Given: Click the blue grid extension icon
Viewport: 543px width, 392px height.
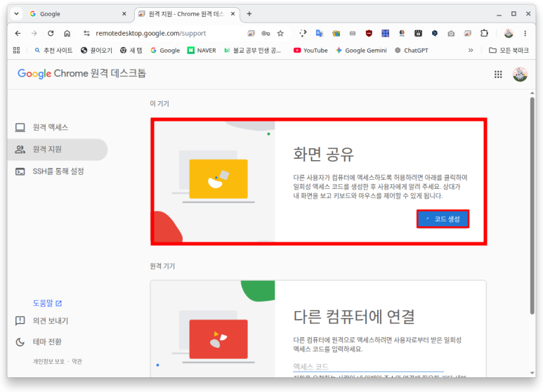Looking at the screenshot, I should click(385, 33).
